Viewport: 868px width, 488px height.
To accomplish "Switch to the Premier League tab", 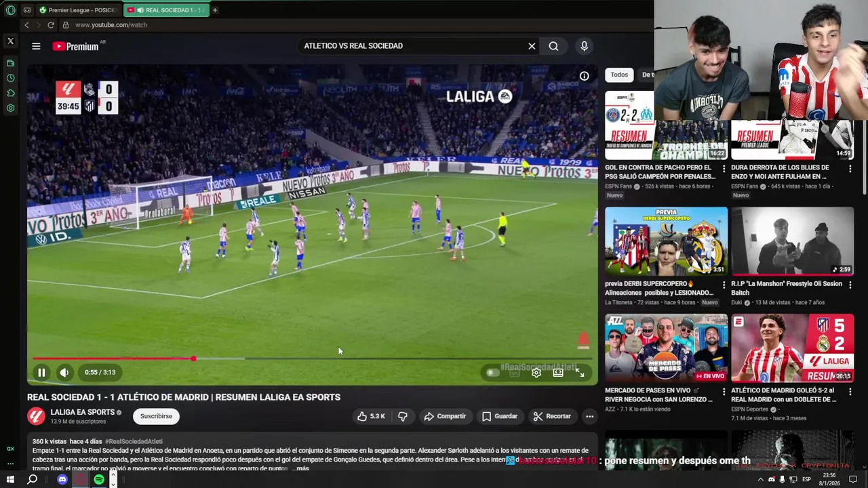I will (79, 10).
